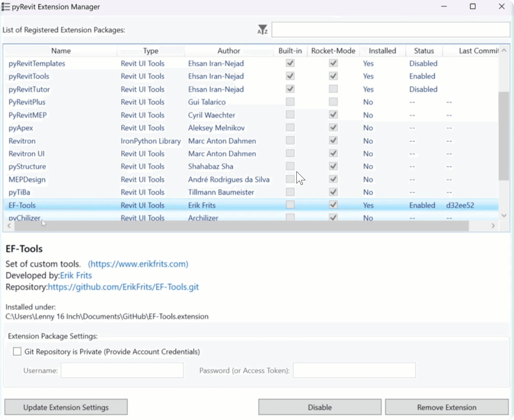Click inside the extension search box
Screen dimensions: 514x420
(390, 30)
